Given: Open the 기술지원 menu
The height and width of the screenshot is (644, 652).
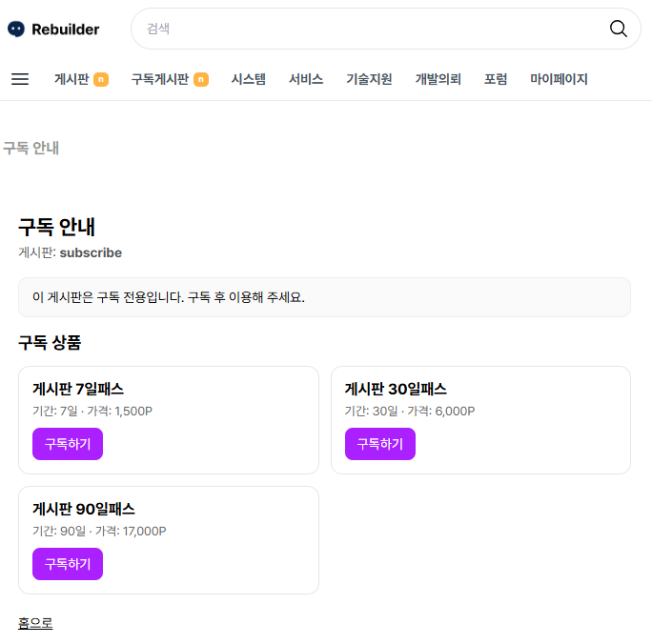Looking at the screenshot, I should pos(369,80).
